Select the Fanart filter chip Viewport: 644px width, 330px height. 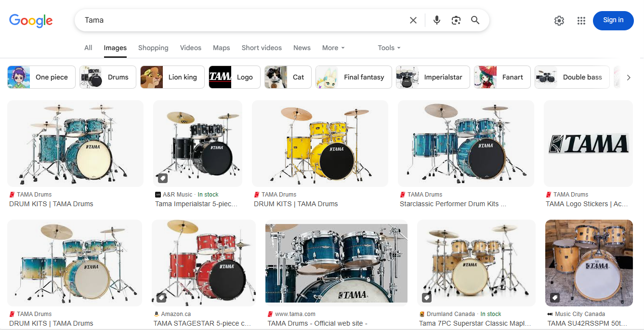(x=502, y=77)
